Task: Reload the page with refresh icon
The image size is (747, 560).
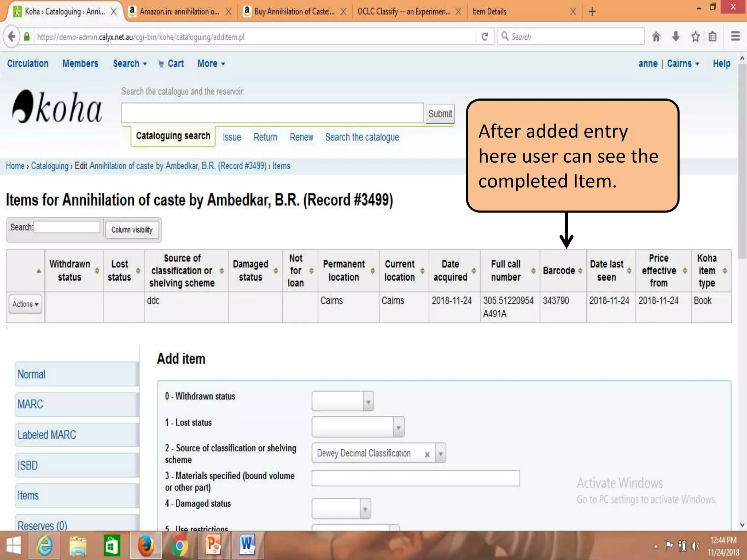Action: click(x=485, y=36)
